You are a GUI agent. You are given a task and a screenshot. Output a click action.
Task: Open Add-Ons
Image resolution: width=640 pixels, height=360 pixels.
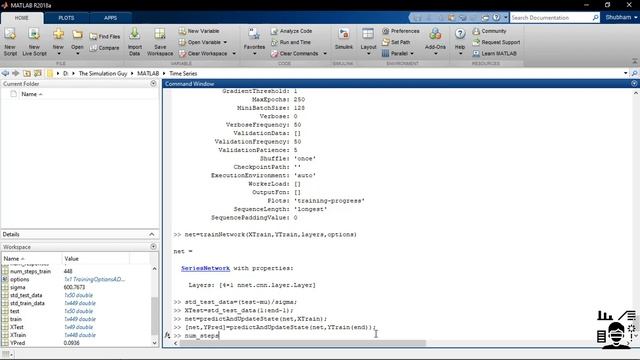435,42
